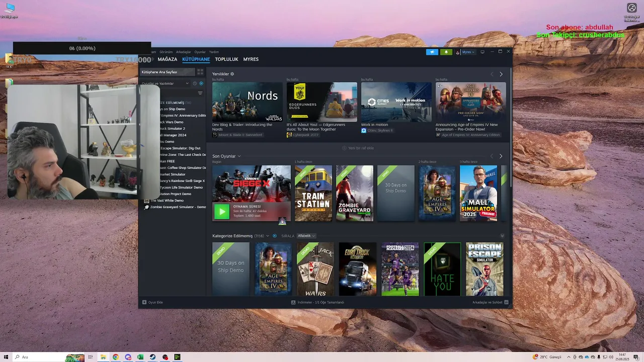Sort library by recent activity clock icon
This screenshot has height=362, width=644.
tap(195, 83)
